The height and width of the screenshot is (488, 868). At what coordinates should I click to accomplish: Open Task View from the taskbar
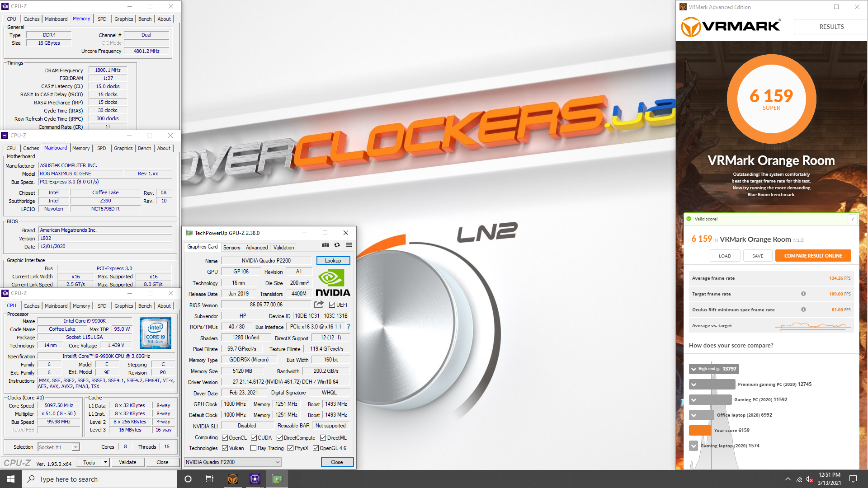pos(209,479)
